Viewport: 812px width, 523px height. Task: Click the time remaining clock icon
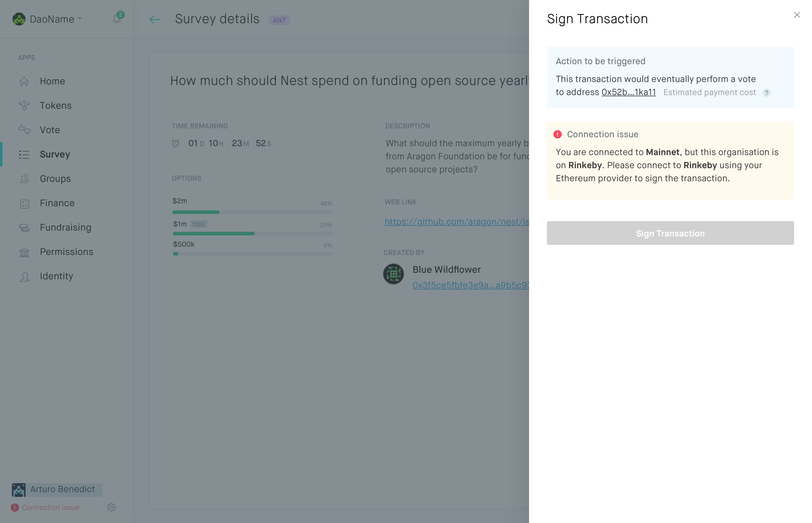tap(175, 144)
